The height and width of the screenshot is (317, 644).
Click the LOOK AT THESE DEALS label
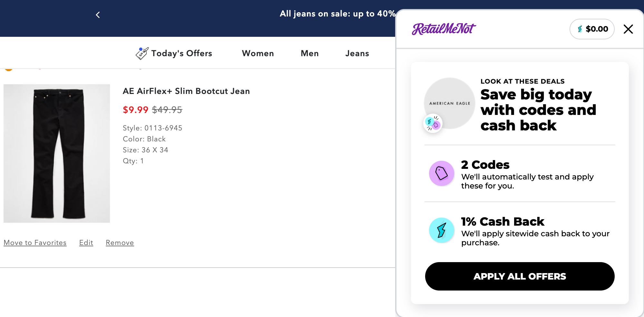[x=522, y=81]
